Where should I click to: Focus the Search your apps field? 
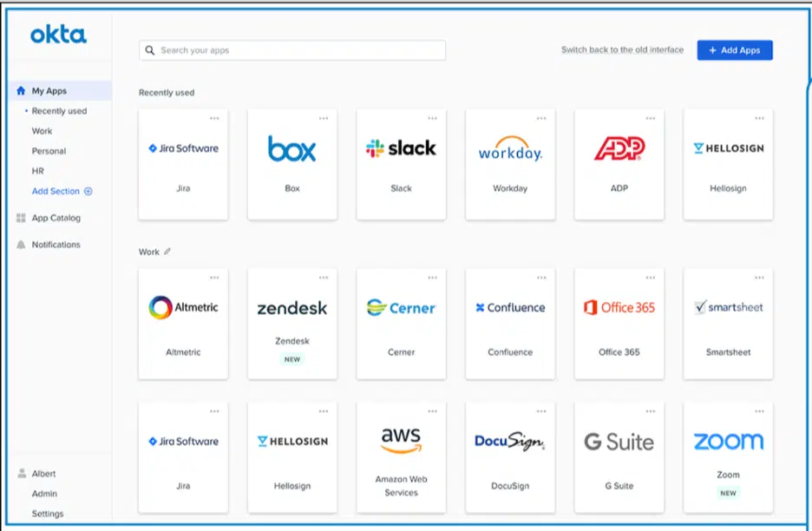tap(292, 50)
